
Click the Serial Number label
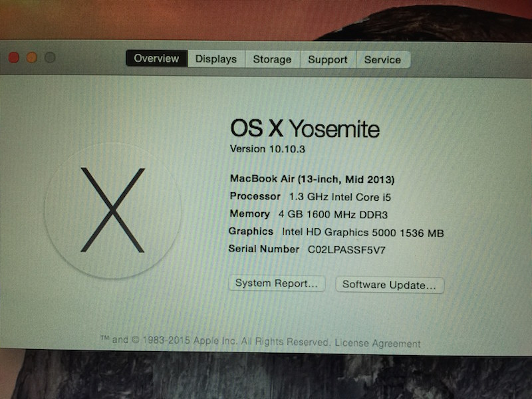[x=263, y=249]
